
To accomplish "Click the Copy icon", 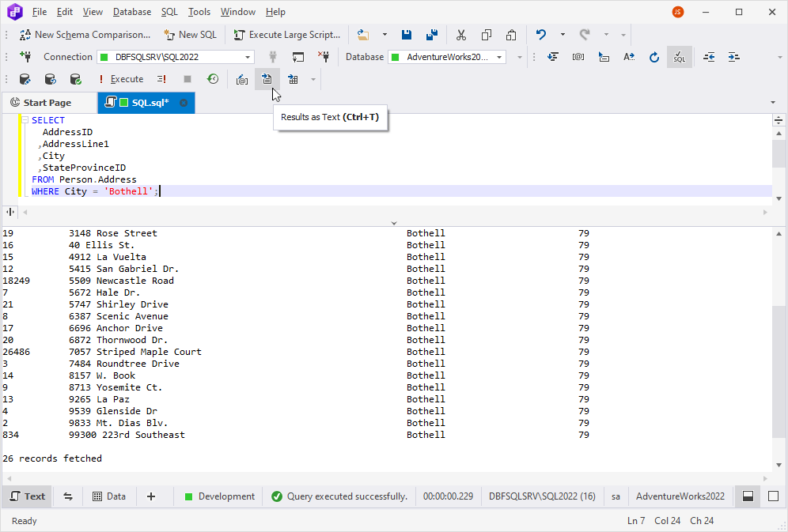I will (486, 35).
